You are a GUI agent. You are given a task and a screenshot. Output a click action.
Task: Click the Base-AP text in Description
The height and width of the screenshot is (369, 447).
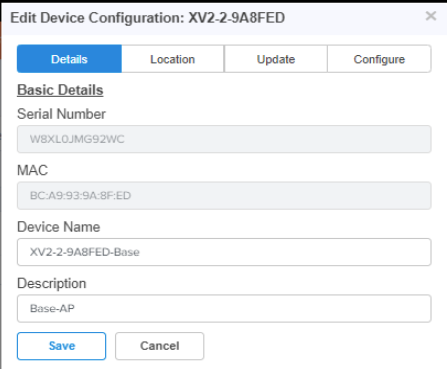coord(52,308)
